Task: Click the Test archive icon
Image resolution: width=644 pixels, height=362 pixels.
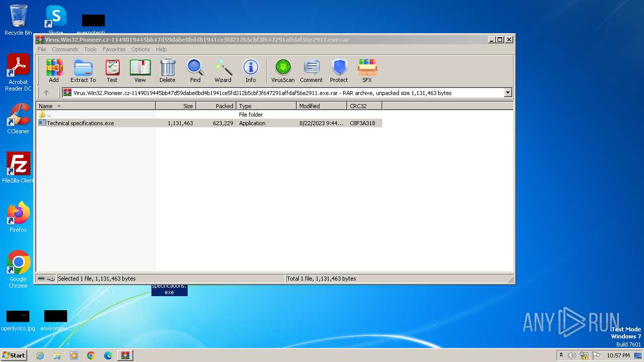Action: (112, 70)
